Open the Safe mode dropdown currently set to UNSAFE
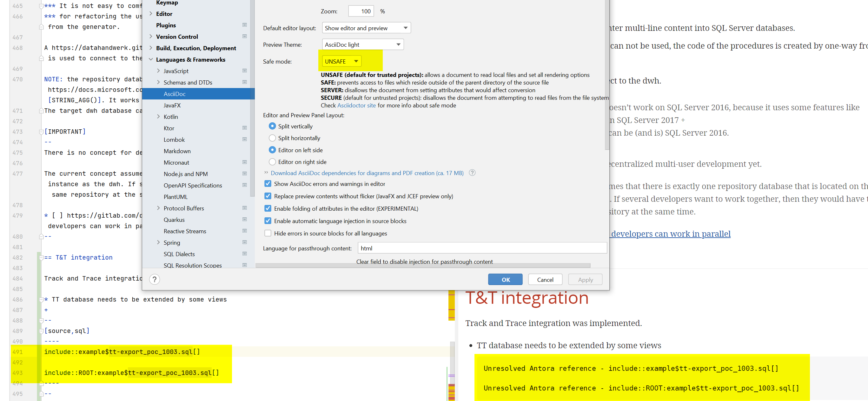 pyautogui.click(x=341, y=61)
